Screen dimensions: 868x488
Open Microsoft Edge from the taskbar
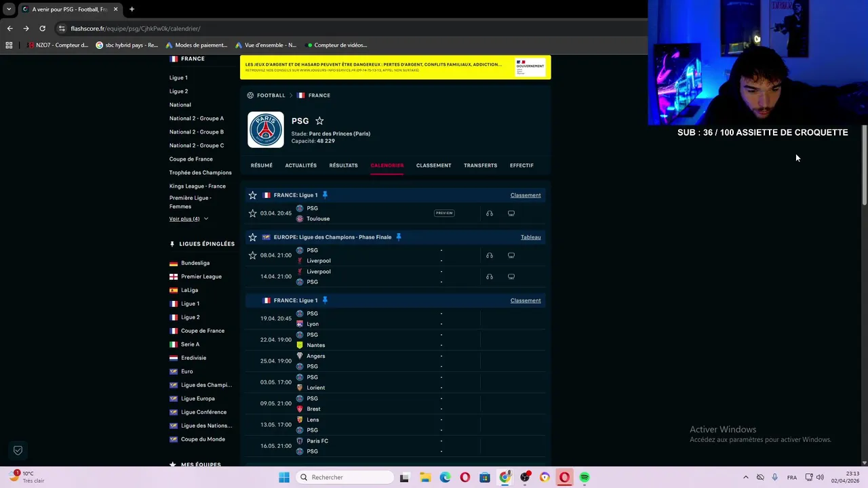click(445, 477)
